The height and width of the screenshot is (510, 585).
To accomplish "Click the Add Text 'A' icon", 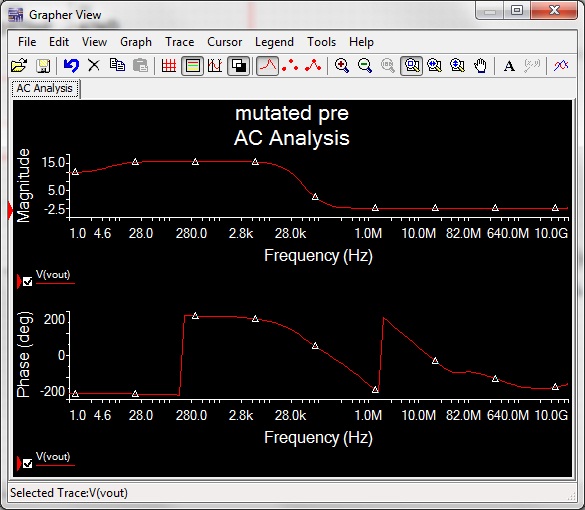I will (x=509, y=66).
